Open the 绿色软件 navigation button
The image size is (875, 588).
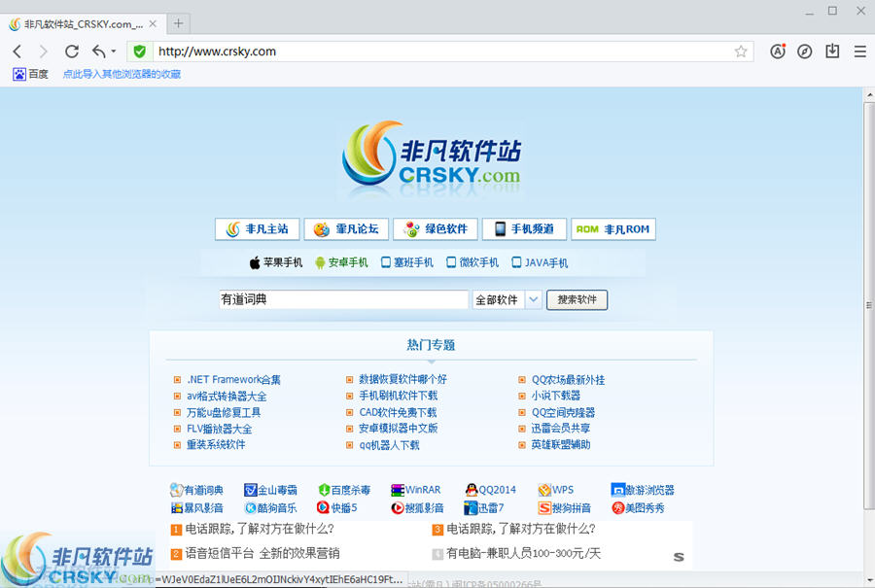point(436,229)
